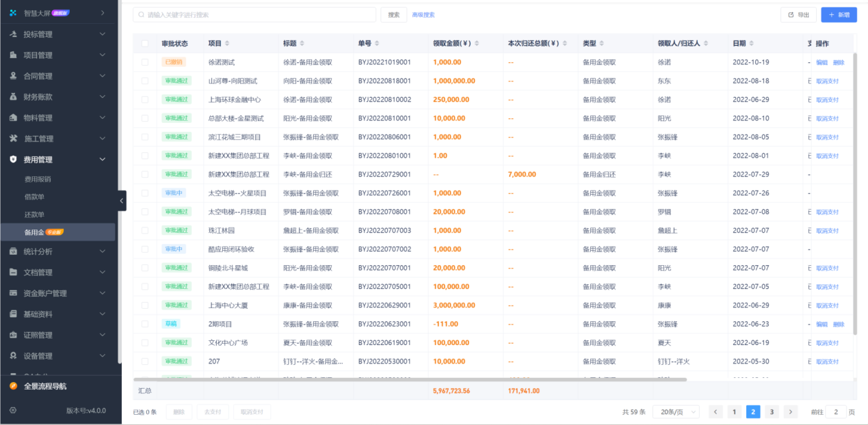Open the 导出 export icon button
This screenshot has height=425, width=868.
pyautogui.click(x=791, y=14)
